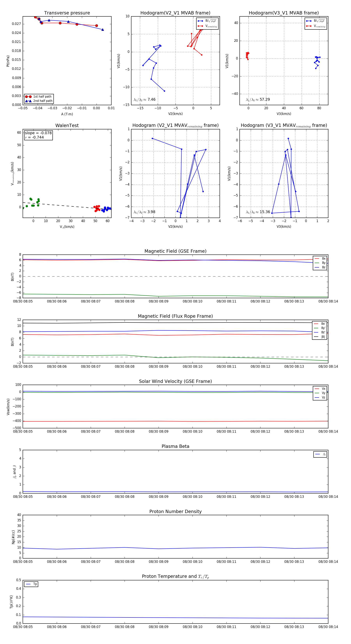The width and height of the screenshot is (351, 644).
Task: Select the "Tp" legend entry
Action: click(x=31, y=584)
